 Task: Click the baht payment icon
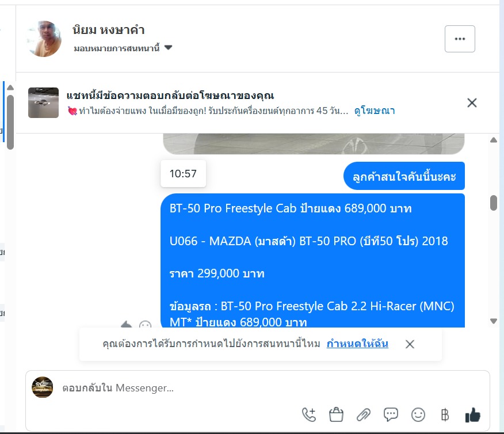click(x=445, y=414)
